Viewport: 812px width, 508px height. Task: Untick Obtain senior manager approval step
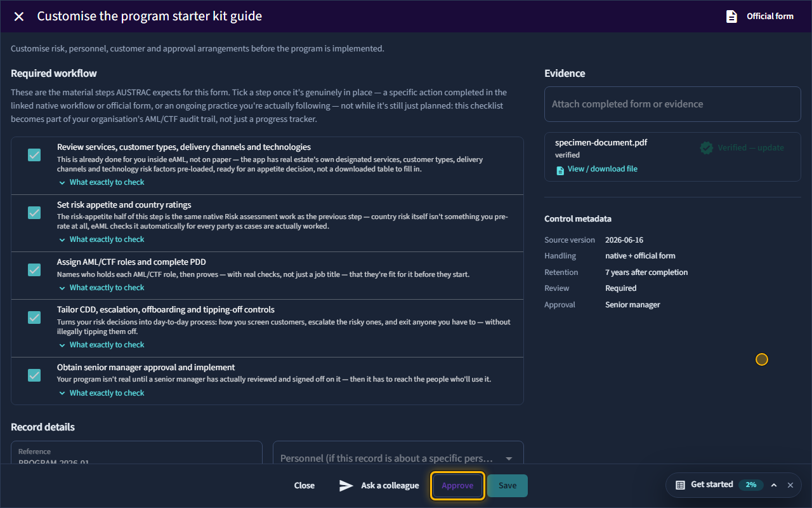pyautogui.click(x=34, y=375)
